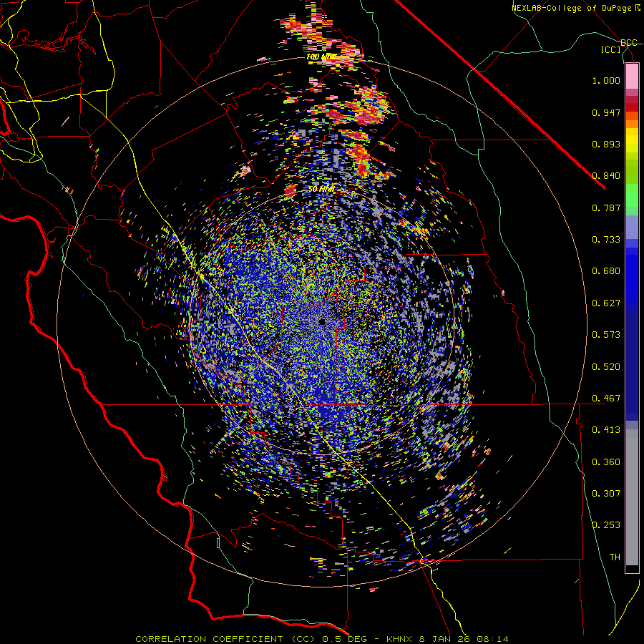Click the 0.467 scale value
The image size is (644, 644).
click(606, 399)
